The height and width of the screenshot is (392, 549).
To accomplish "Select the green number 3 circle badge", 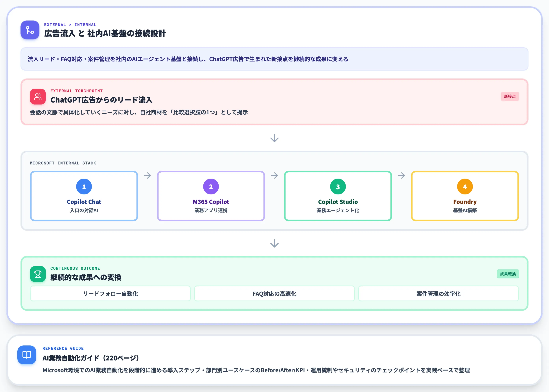I will 338,187.
